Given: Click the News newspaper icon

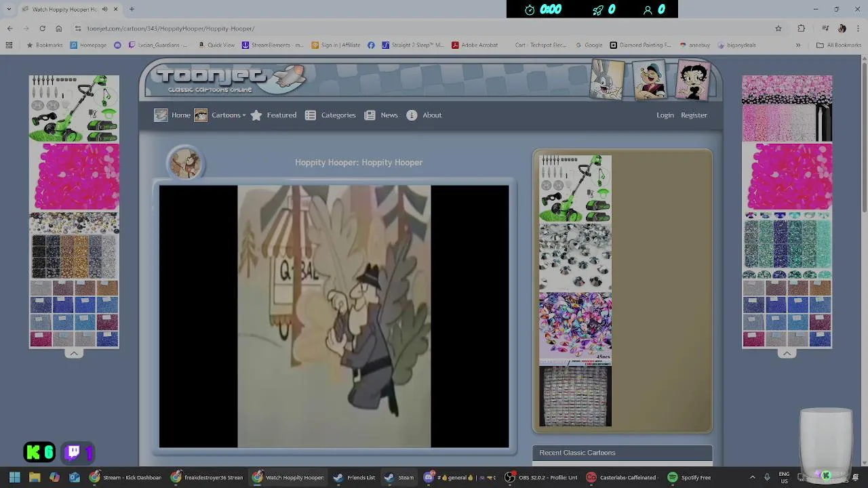Looking at the screenshot, I should pyautogui.click(x=370, y=115).
